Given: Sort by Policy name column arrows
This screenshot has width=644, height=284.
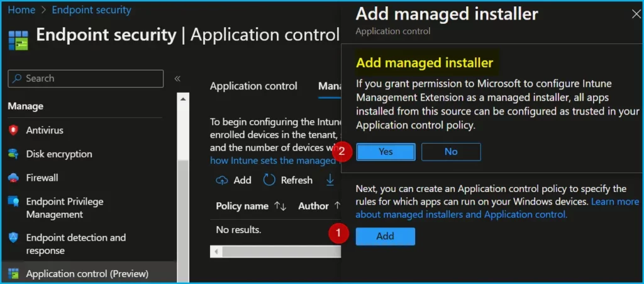Looking at the screenshot, I should pyautogui.click(x=280, y=207).
